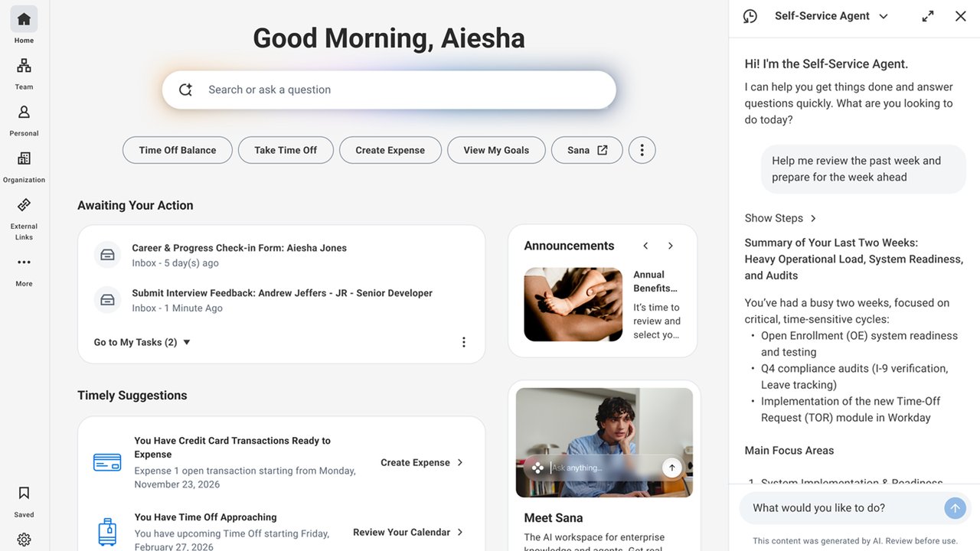Image resolution: width=980 pixels, height=551 pixels.
Task: Click the Meet Sana video thumbnail
Action: [604, 442]
